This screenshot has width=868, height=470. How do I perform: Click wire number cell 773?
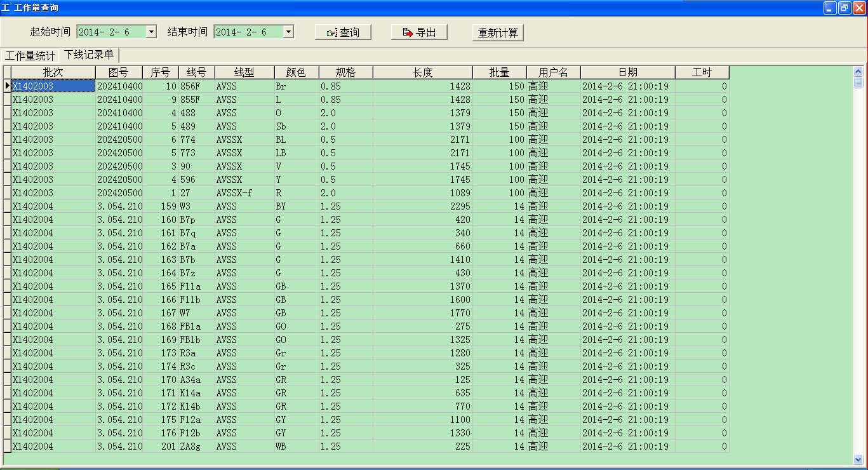(197, 152)
